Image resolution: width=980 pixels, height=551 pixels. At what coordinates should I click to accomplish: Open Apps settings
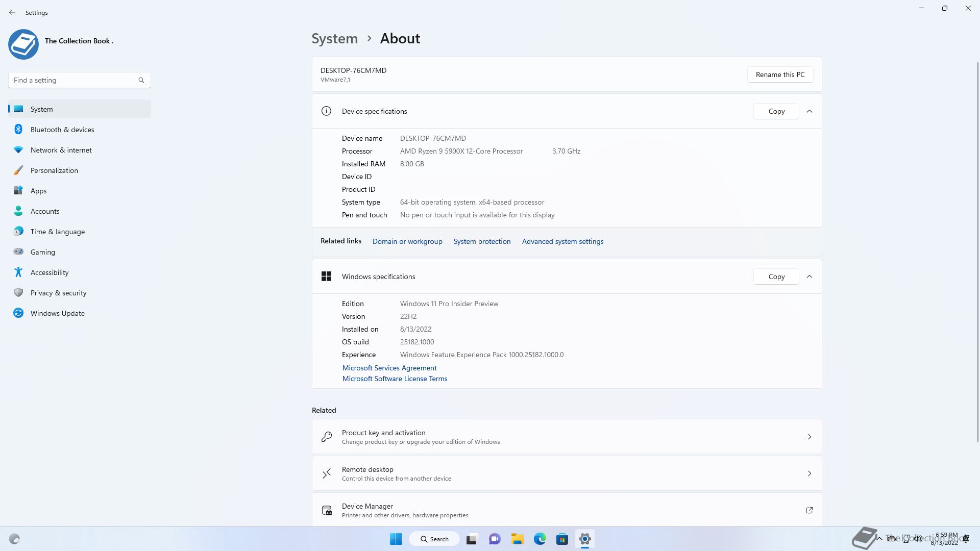(80, 191)
